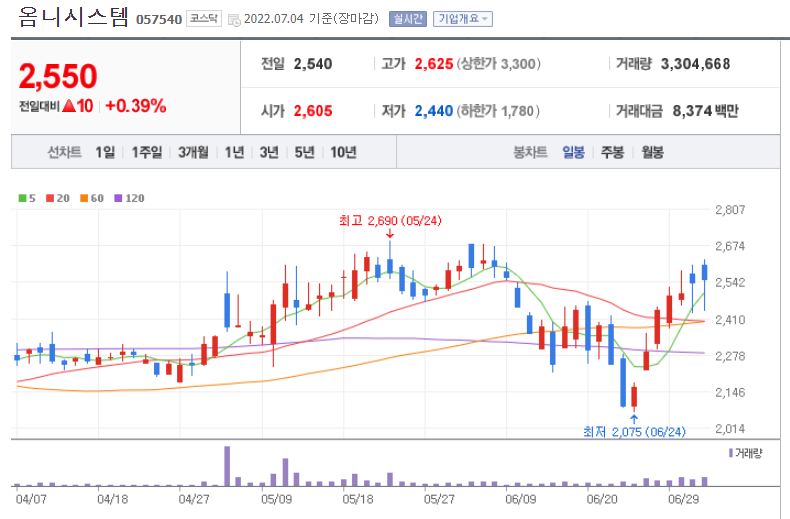Screen dimensions: 790x519
Task: Click the red up-triangle change indicator
Action: click(69, 106)
